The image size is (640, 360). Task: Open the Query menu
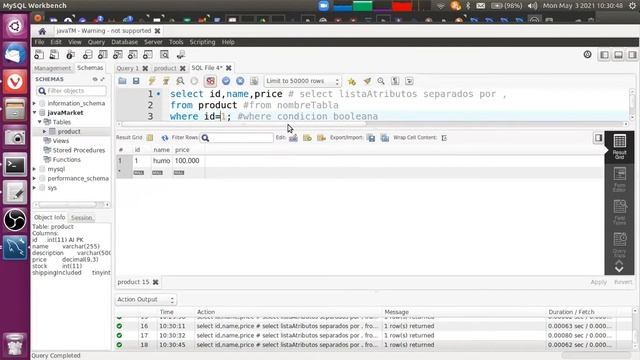coord(96,42)
